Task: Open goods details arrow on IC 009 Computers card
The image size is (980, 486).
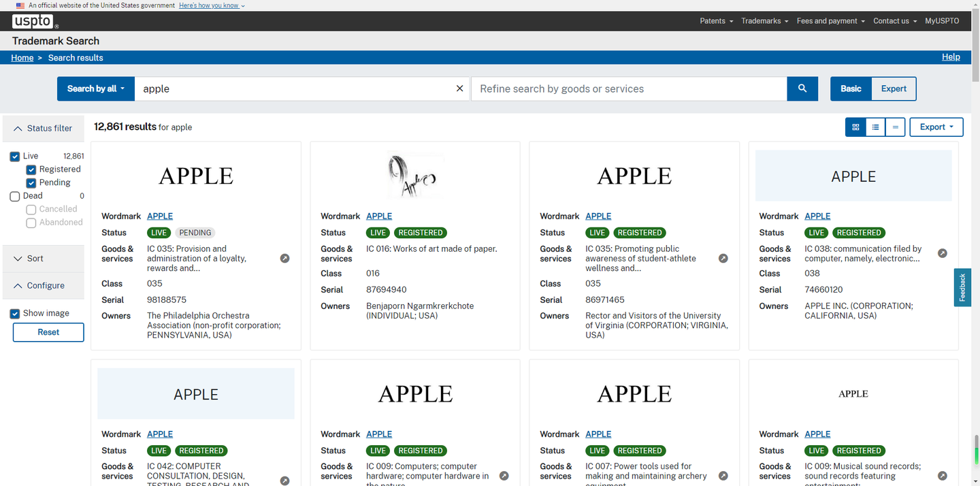Action: [x=504, y=476]
